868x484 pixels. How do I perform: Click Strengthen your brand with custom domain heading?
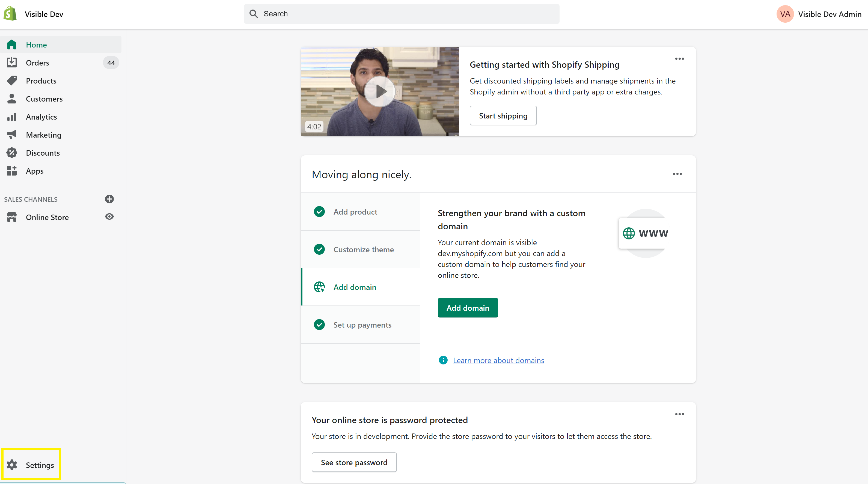511,219
